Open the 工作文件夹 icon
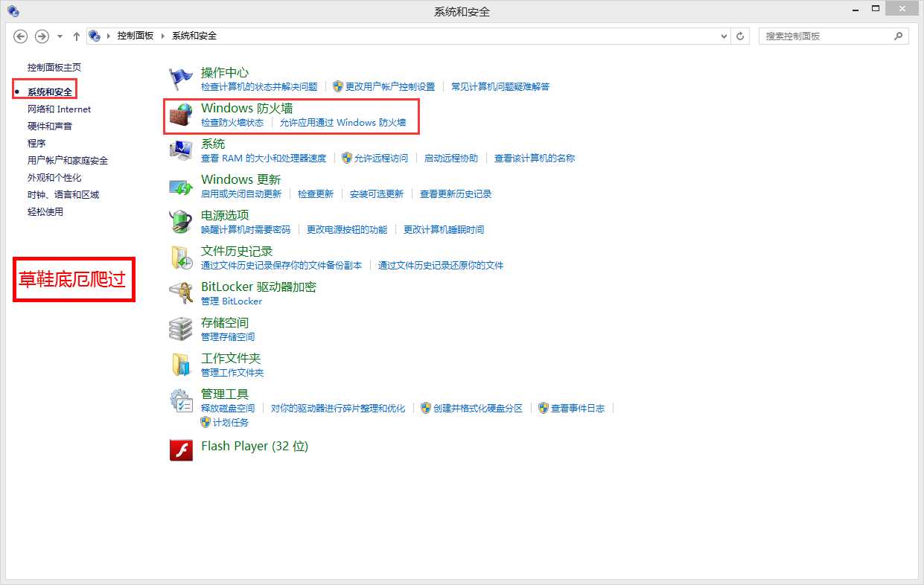This screenshot has width=924, height=585. (181, 364)
